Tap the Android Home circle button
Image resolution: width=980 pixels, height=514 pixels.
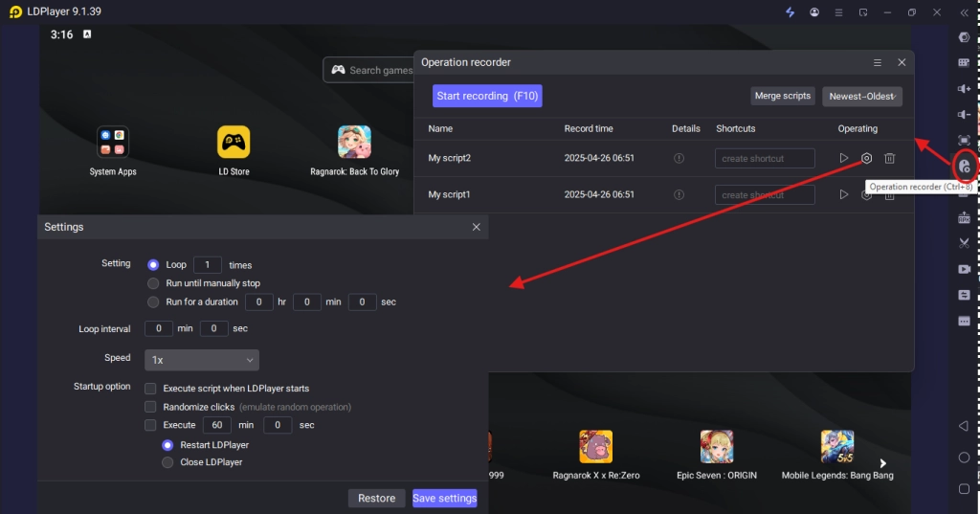pos(965,458)
